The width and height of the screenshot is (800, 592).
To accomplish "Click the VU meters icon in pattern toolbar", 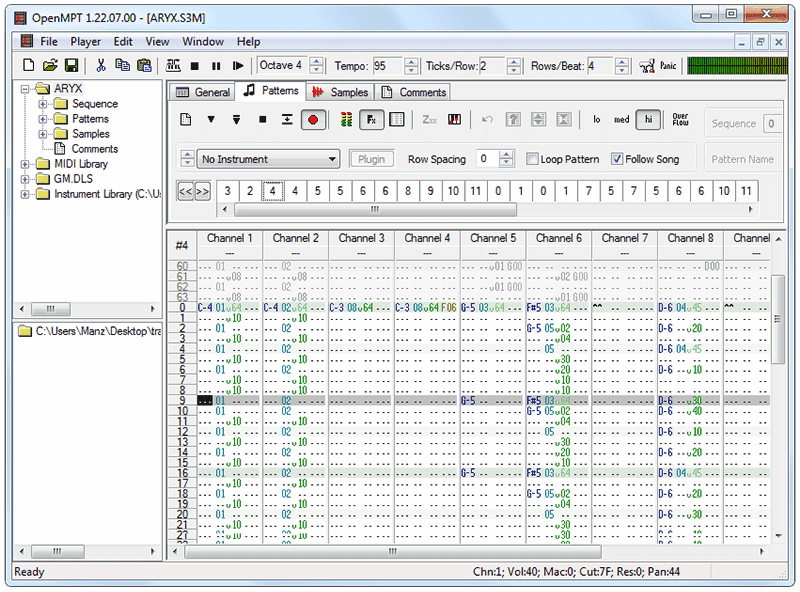I will pyautogui.click(x=346, y=120).
